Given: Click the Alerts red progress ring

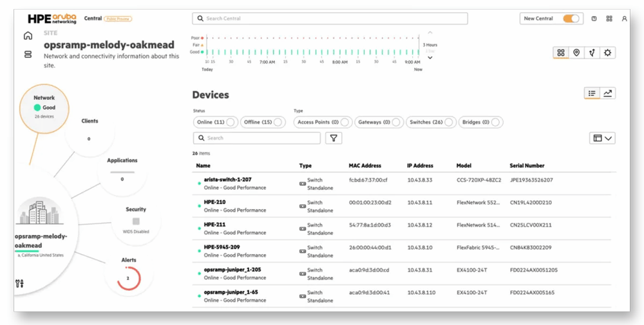Looking at the screenshot, I should [x=129, y=279].
